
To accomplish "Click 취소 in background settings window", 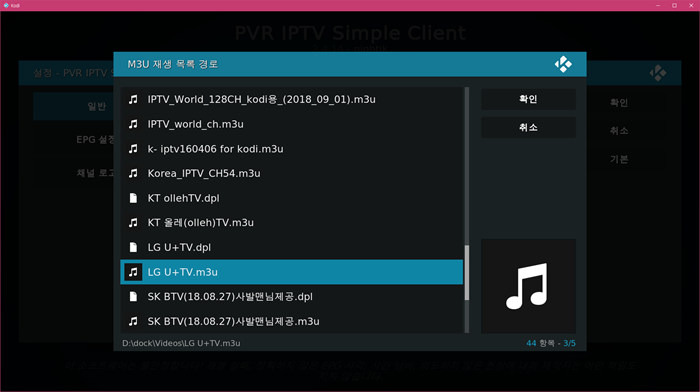I will (x=619, y=131).
